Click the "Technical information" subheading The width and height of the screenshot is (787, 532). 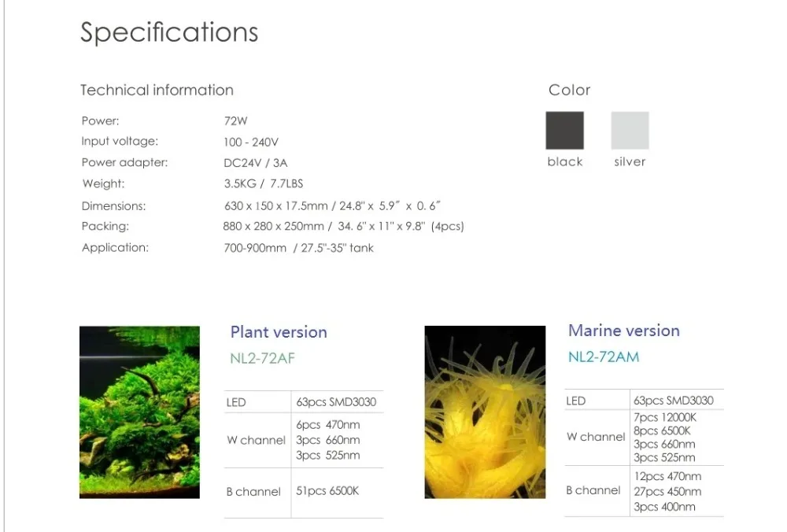(x=157, y=90)
